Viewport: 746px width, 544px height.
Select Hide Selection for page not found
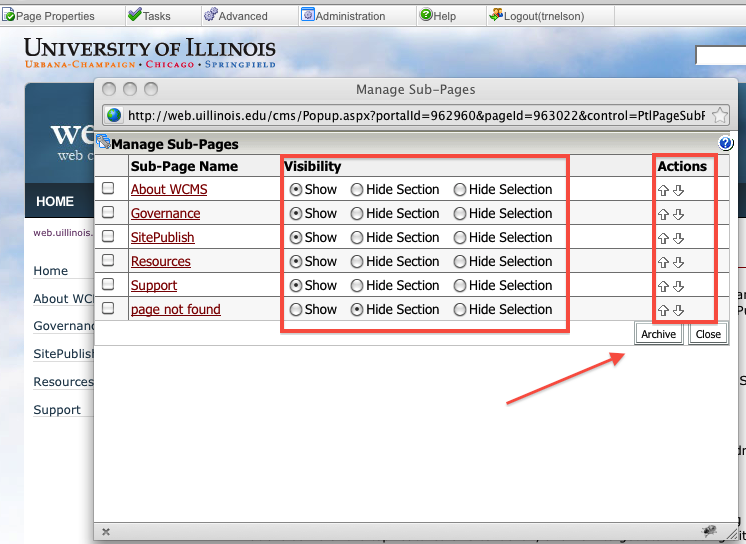pyautogui.click(x=460, y=310)
